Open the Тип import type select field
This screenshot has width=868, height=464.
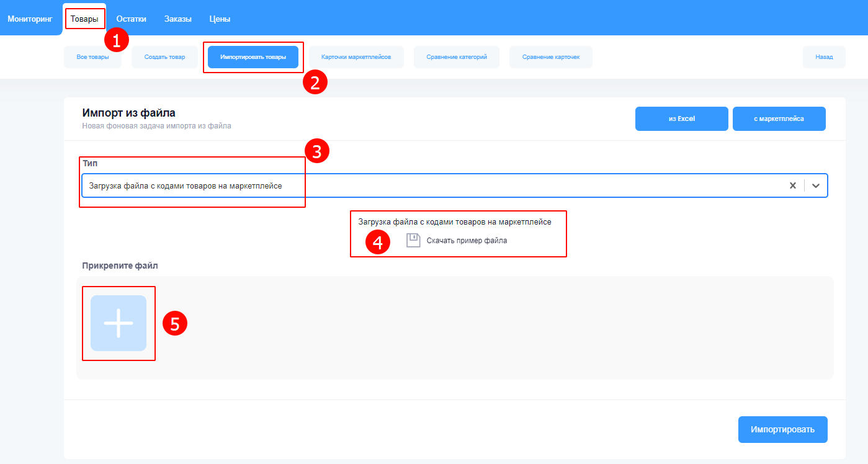(434, 185)
